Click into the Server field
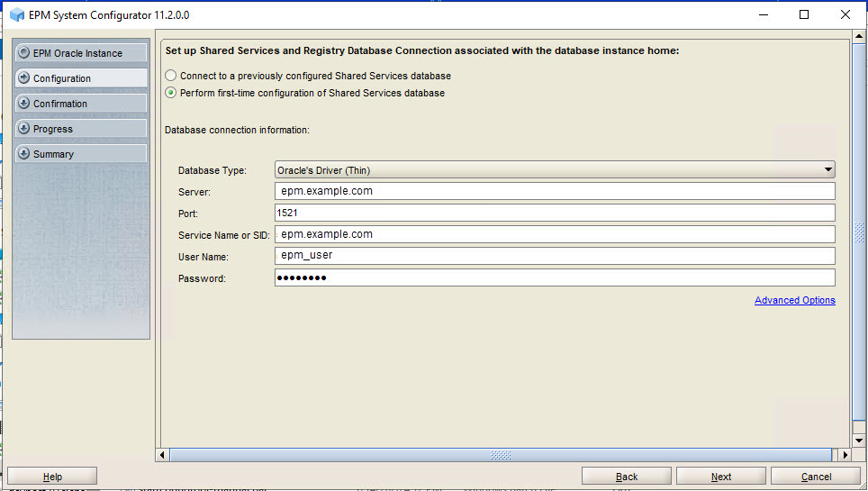The height and width of the screenshot is (491, 868). 555,191
